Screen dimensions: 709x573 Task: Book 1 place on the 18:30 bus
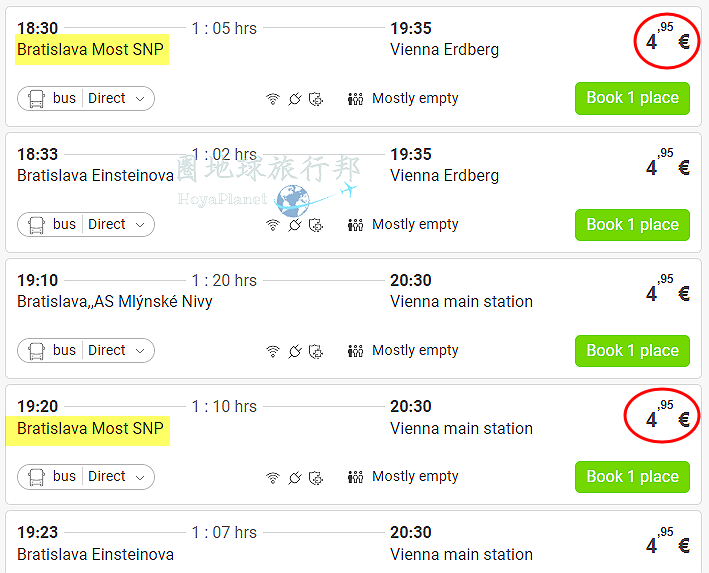[632, 98]
